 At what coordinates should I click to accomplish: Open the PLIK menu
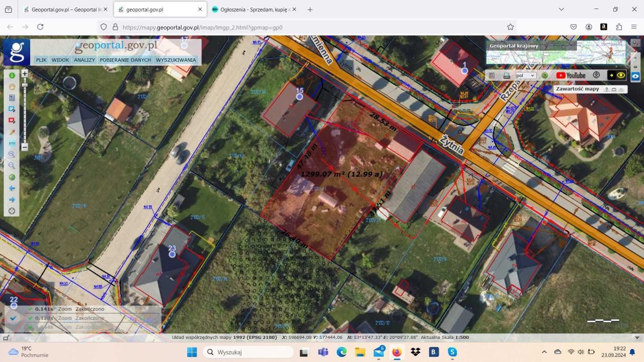[x=41, y=60]
